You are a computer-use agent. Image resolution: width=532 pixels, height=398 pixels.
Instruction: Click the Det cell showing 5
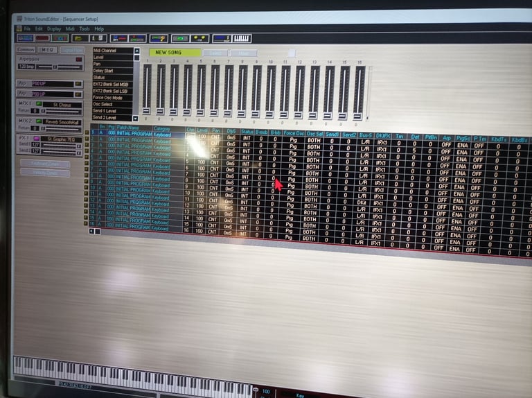pos(414,150)
